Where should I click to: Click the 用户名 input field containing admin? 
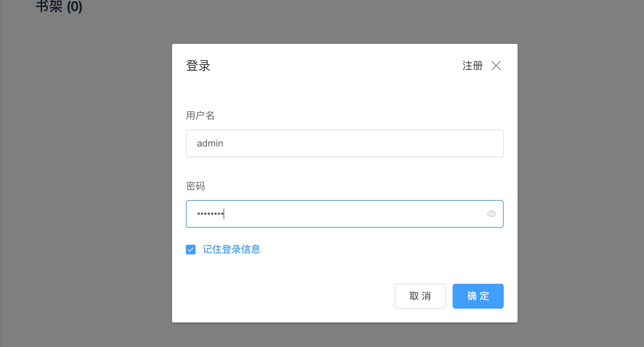[x=344, y=143]
